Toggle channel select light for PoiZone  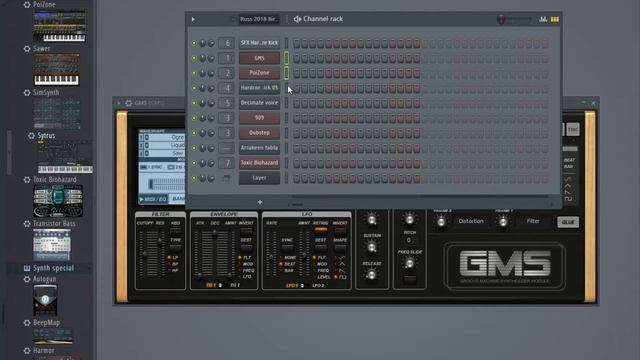(x=287, y=73)
